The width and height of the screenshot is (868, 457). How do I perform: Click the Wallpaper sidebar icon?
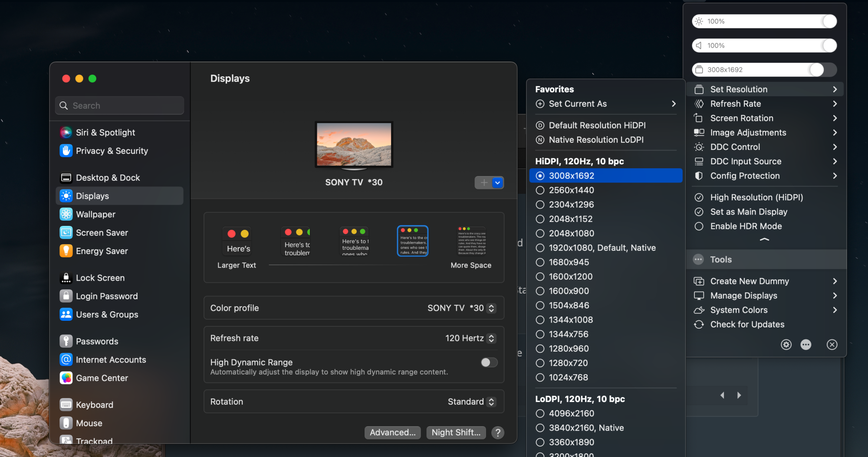tap(66, 214)
